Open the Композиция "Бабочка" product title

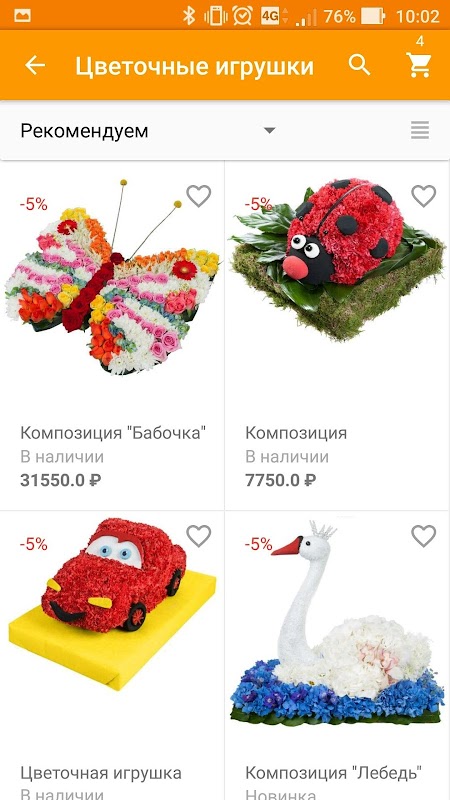pos(113,433)
